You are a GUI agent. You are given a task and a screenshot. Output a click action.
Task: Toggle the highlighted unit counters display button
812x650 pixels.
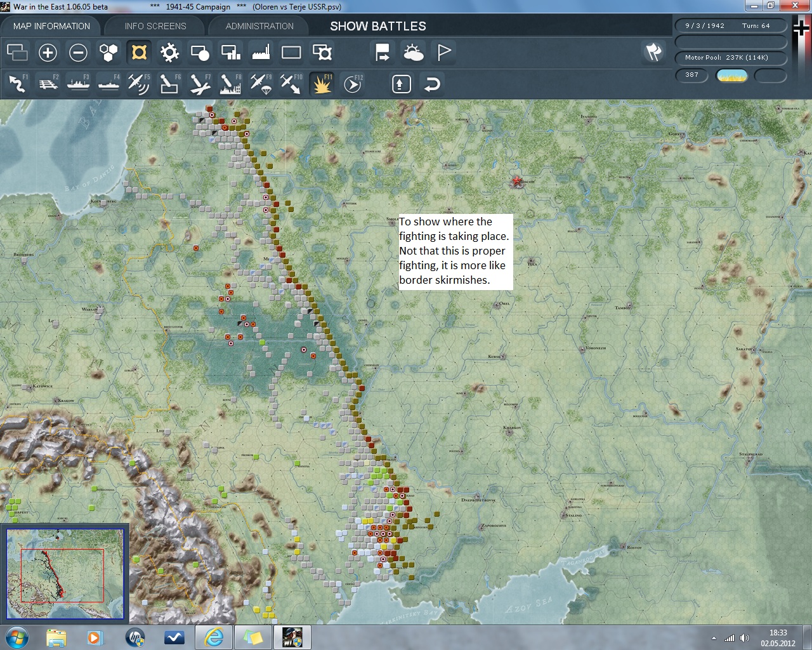pyautogui.click(x=139, y=52)
